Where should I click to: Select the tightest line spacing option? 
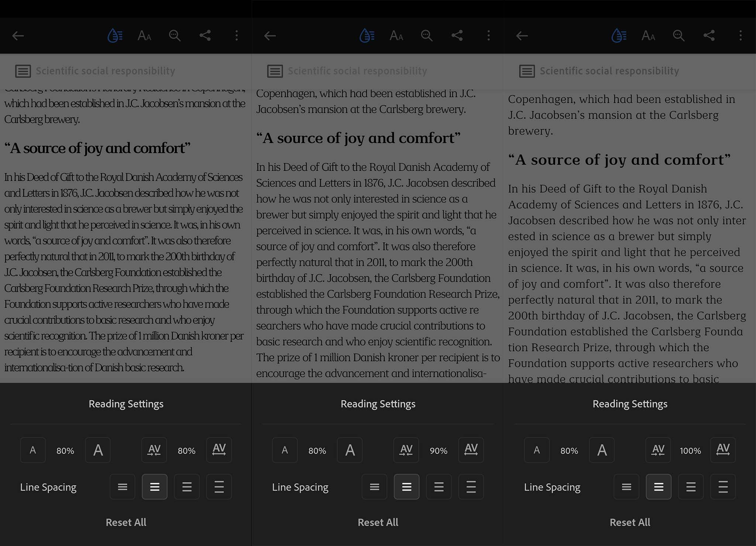click(123, 487)
